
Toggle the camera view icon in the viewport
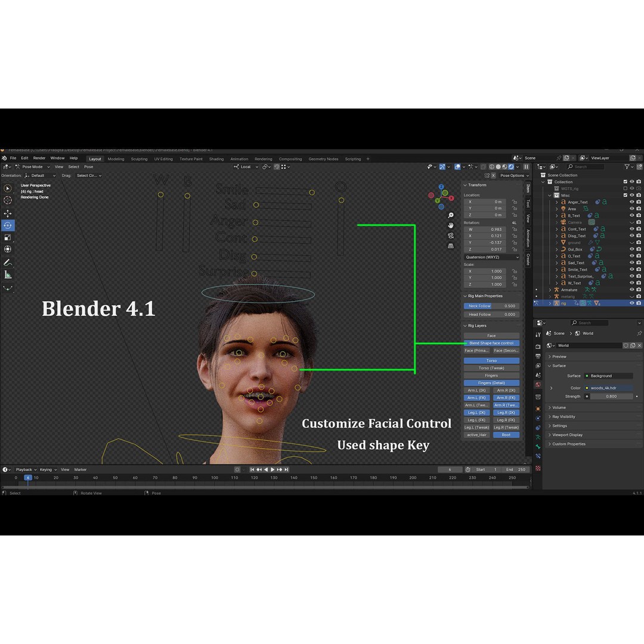tap(451, 236)
